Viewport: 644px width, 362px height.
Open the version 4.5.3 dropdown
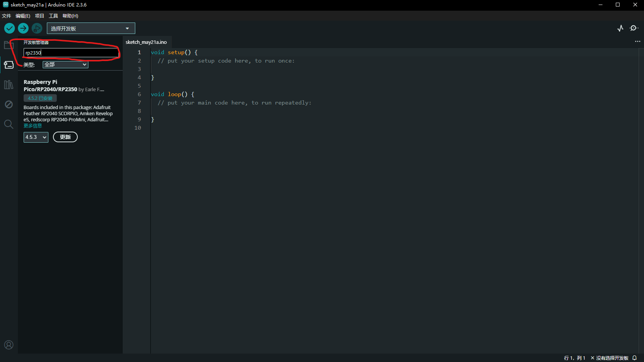pyautogui.click(x=36, y=137)
